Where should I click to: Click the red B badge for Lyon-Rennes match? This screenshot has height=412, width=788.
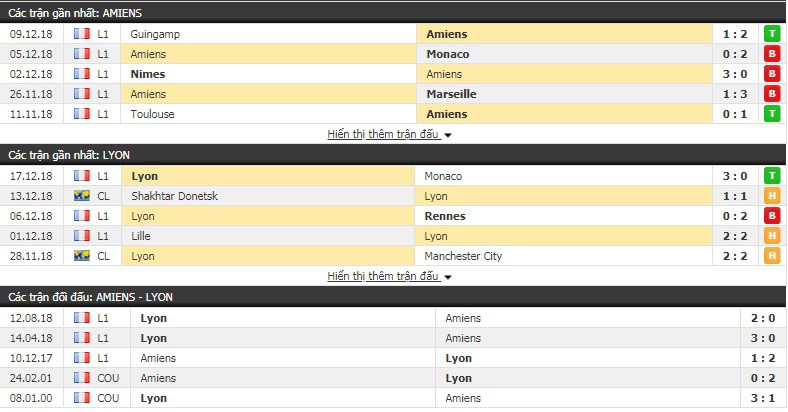point(772,216)
